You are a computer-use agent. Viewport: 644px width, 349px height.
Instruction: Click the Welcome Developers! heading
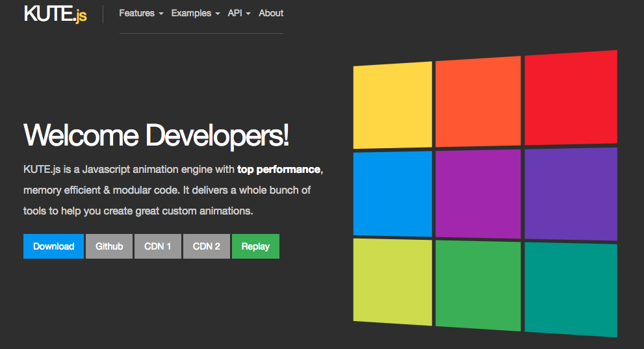[157, 135]
